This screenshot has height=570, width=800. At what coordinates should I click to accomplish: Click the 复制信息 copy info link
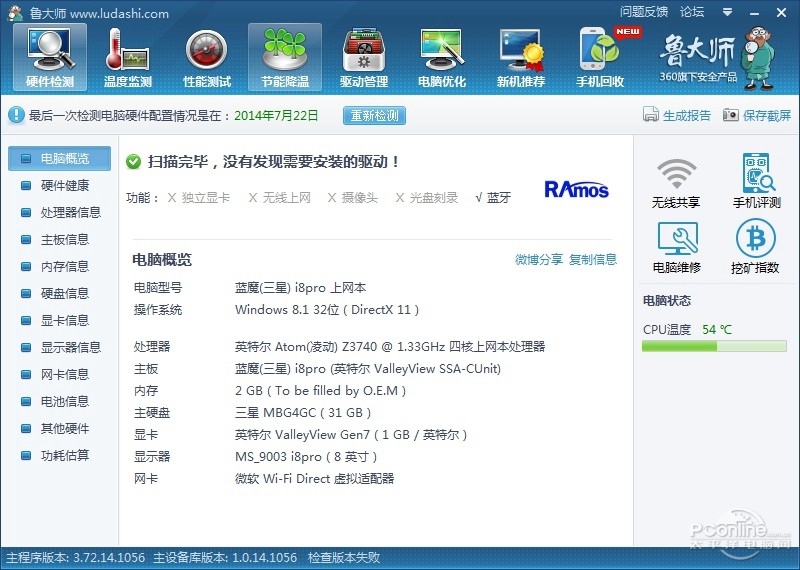click(593, 260)
